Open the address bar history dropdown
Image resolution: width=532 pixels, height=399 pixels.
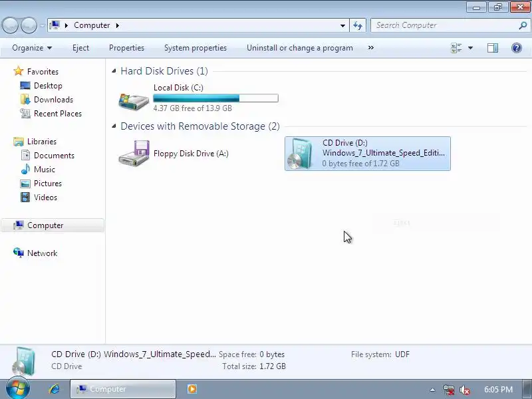click(x=342, y=25)
